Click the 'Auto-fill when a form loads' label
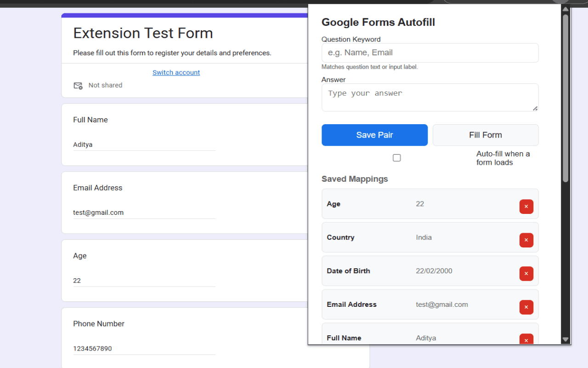 [503, 158]
